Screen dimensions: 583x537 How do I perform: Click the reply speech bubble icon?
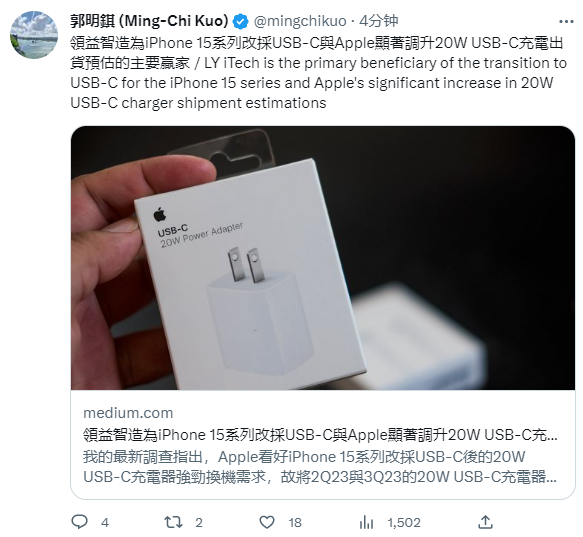click(x=80, y=522)
